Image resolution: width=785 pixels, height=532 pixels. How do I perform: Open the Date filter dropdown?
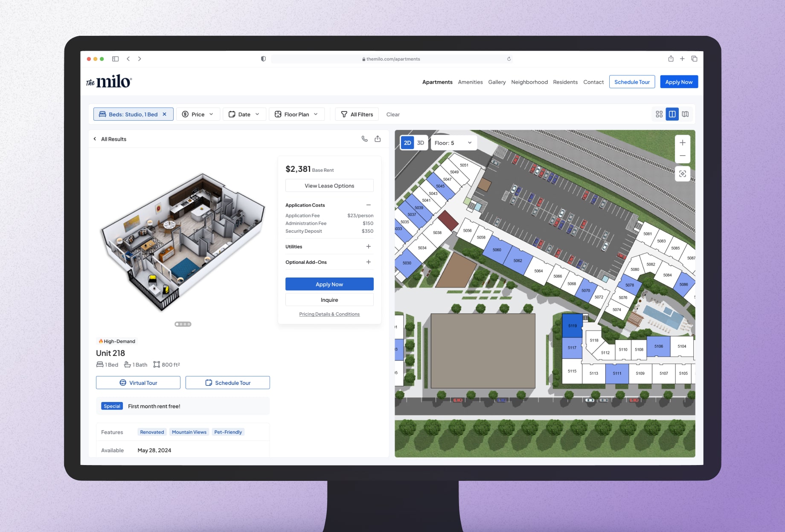(x=244, y=114)
